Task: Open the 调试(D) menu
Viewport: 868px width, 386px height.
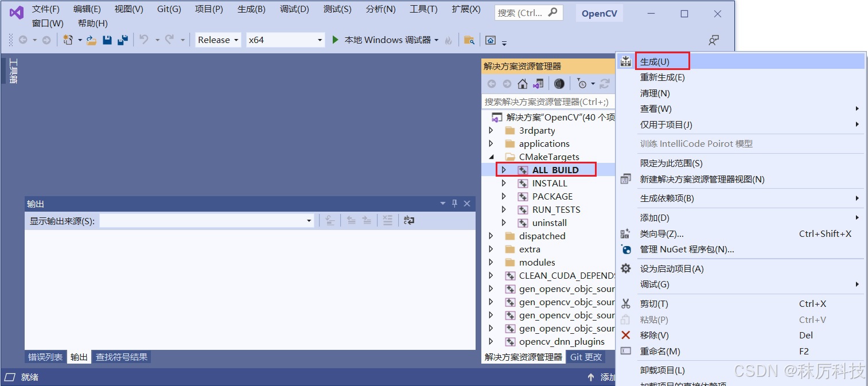Action: pyautogui.click(x=294, y=9)
